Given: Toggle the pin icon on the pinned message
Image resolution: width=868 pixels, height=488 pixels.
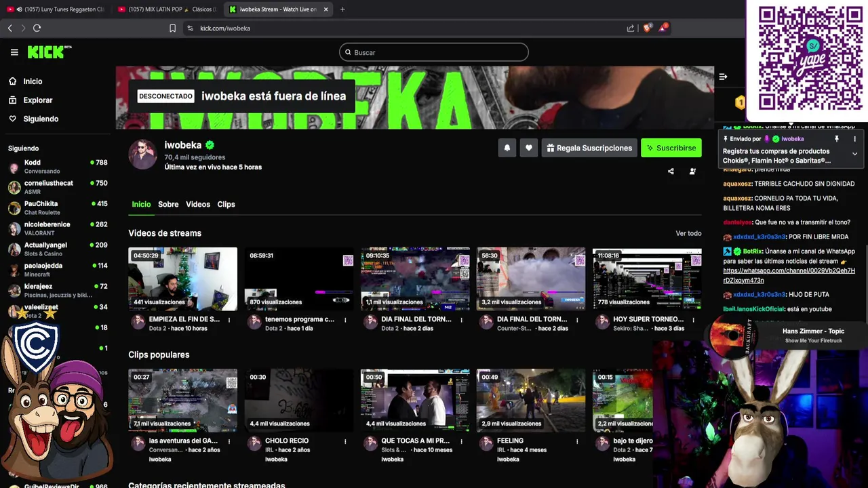Looking at the screenshot, I should [x=837, y=139].
